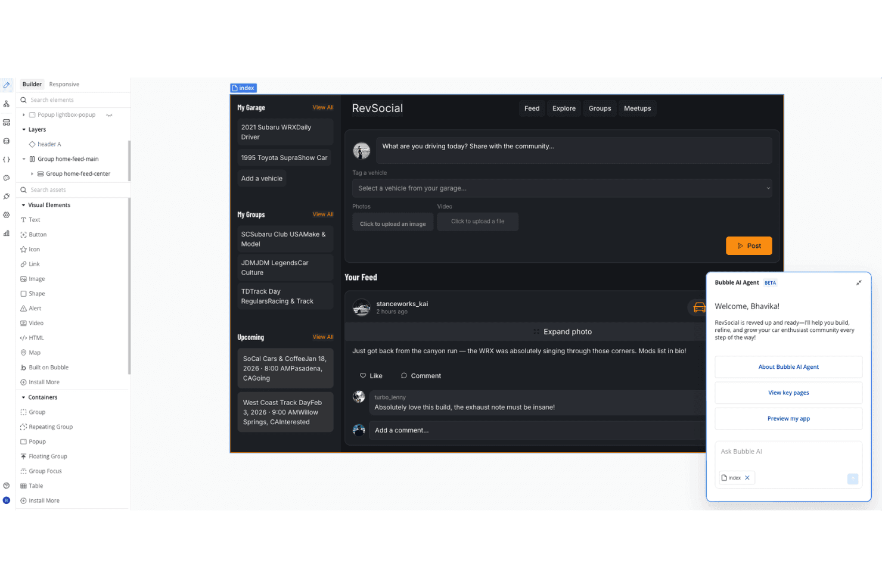The image size is (882, 588).
Task: Open the Meetups nav item in RevSocial
Action: (637, 108)
